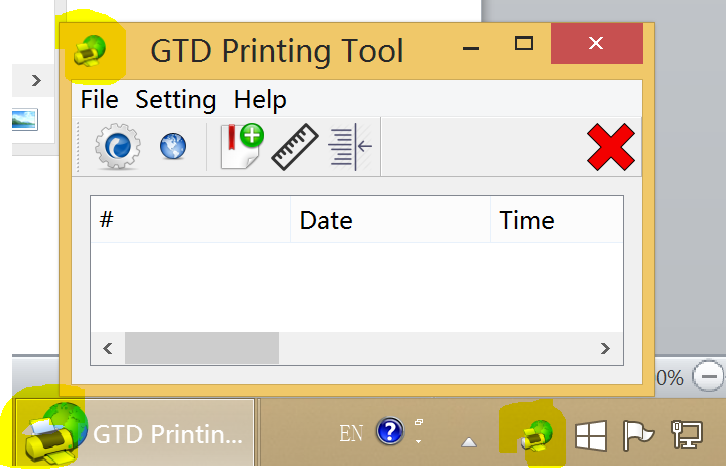This screenshot has height=469, width=726.
Task: Open the File menu
Action: point(100,99)
